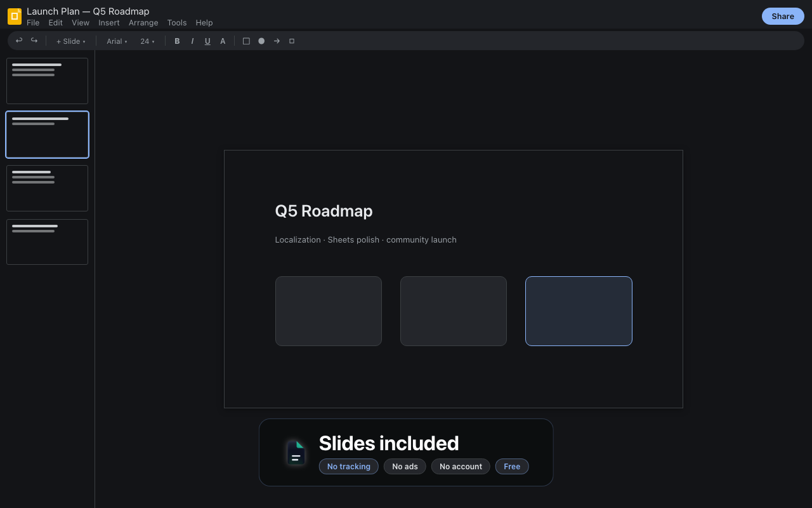Image resolution: width=812 pixels, height=508 pixels.
Task: Toggle italic formatting
Action: point(192,41)
